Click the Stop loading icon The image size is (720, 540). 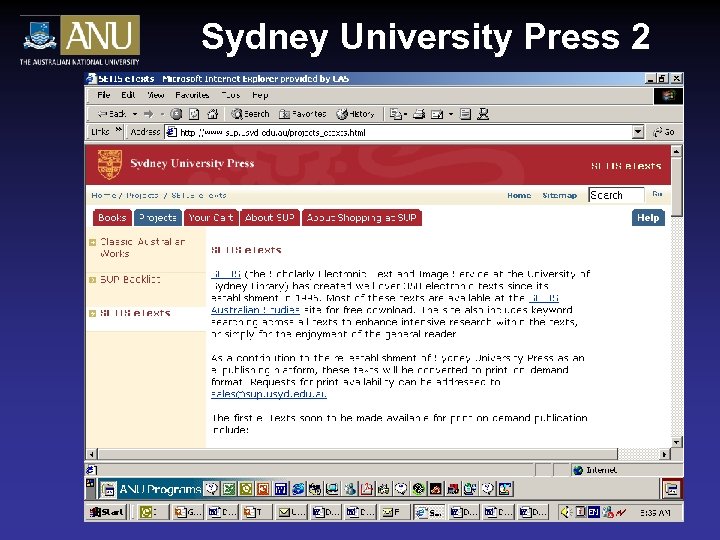(x=176, y=114)
